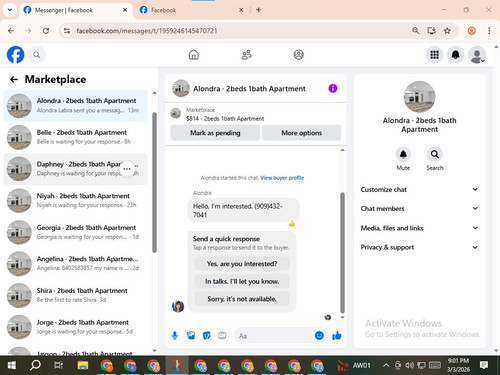The width and height of the screenshot is (500, 375).
Task: Switch to the Messenger | Facebook tab
Action: click(75, 10)
